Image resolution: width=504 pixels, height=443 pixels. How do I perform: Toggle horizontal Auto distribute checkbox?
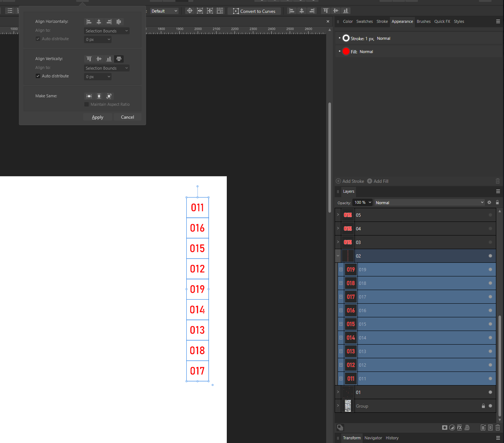coord(38,39)
